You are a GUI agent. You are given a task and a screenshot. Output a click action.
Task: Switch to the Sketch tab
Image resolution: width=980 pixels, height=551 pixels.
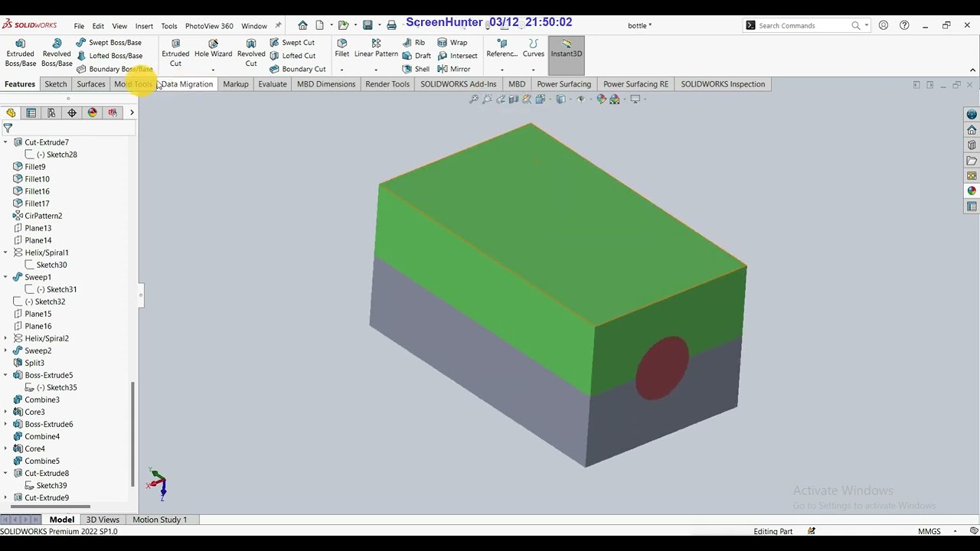pyautogui.click(x=56, y=84)
